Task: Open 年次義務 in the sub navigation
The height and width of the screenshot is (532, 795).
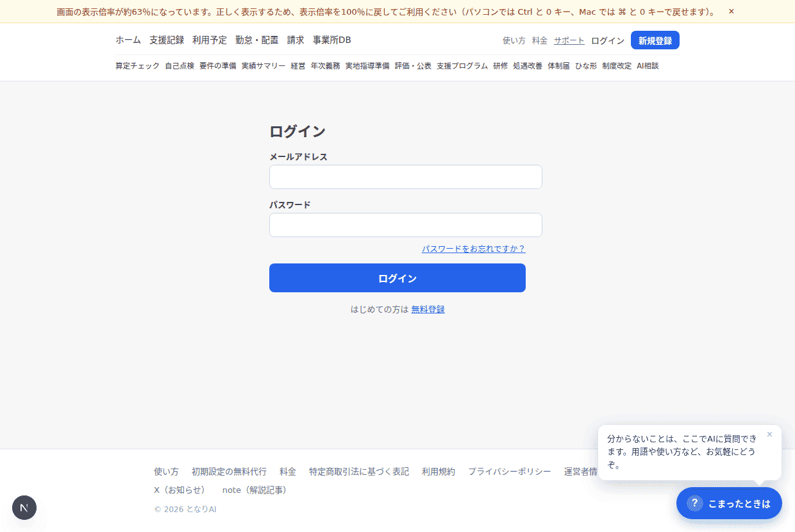Action: coord(326,66)
